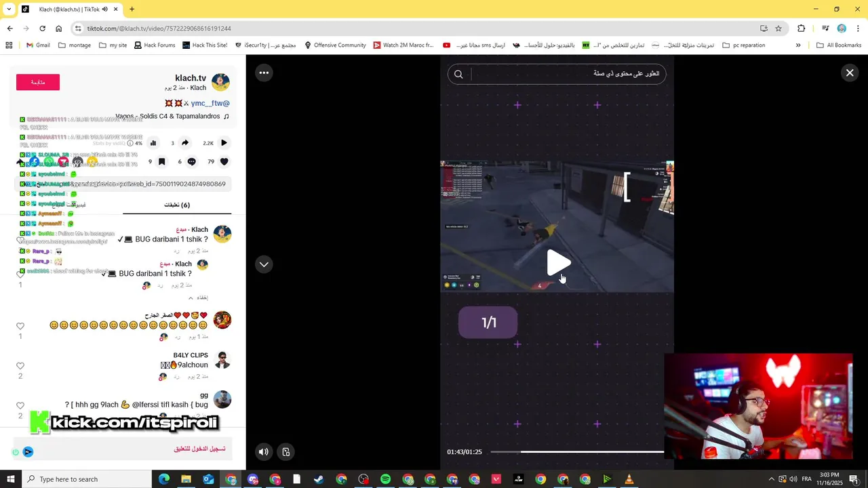Screen dimensions: 868x488
Task: Open the All Bookmarks folder
Action: point(839,45)
